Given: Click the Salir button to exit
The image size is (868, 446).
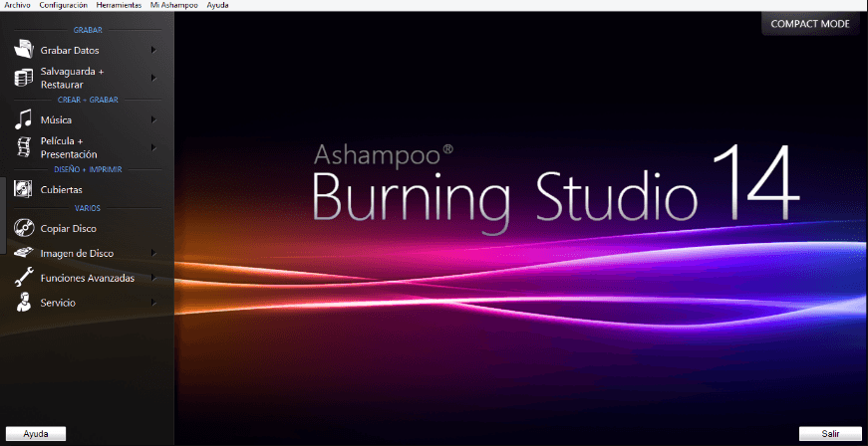Looking at the screenshot, I should 830,434.
